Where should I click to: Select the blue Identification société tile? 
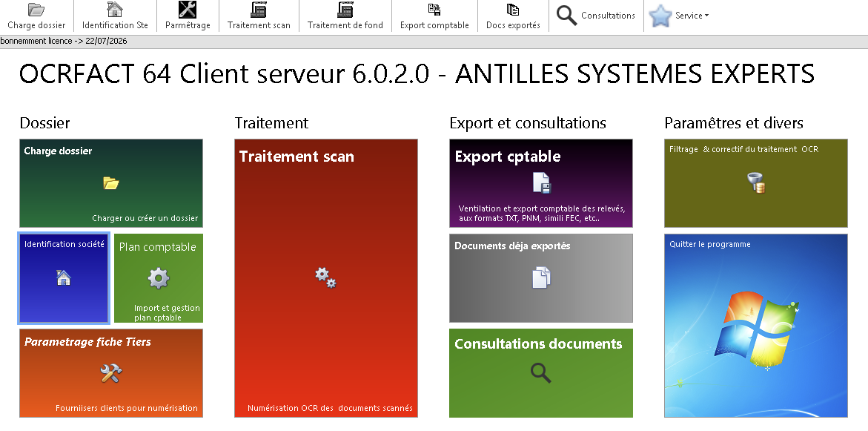pyautogui.click(x=64, y=278)
